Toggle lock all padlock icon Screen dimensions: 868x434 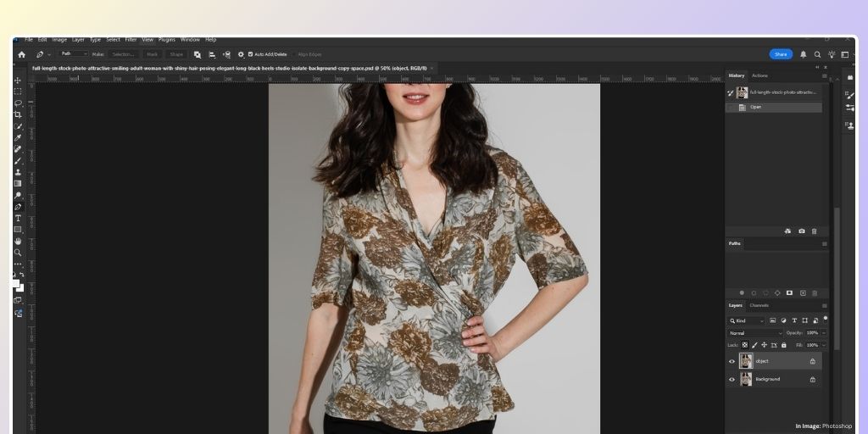783,345
